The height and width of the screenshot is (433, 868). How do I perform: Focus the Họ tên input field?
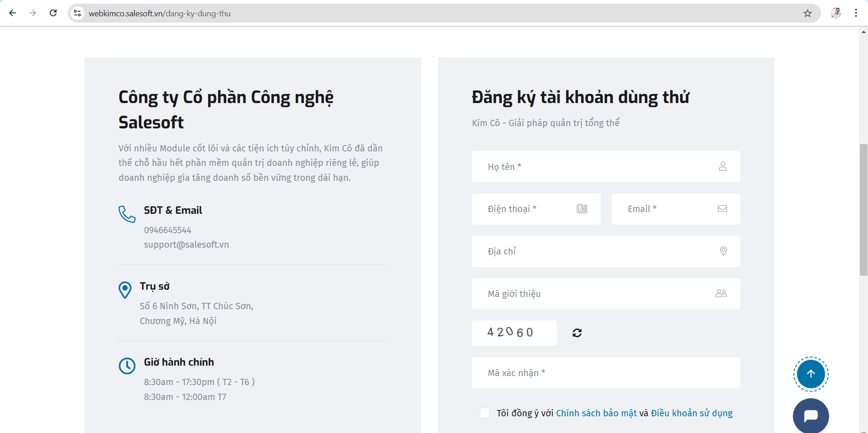pyautogui.click(x=606, y=167)
